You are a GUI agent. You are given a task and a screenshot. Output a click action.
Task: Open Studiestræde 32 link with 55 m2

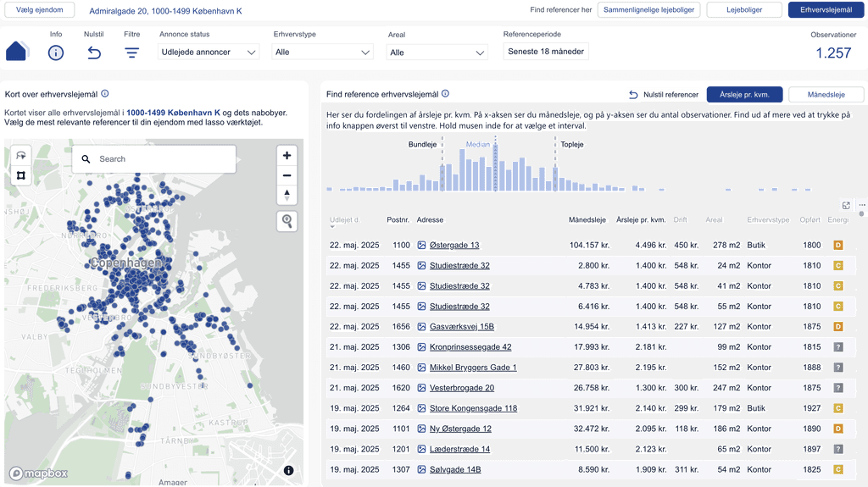(459, 306)
